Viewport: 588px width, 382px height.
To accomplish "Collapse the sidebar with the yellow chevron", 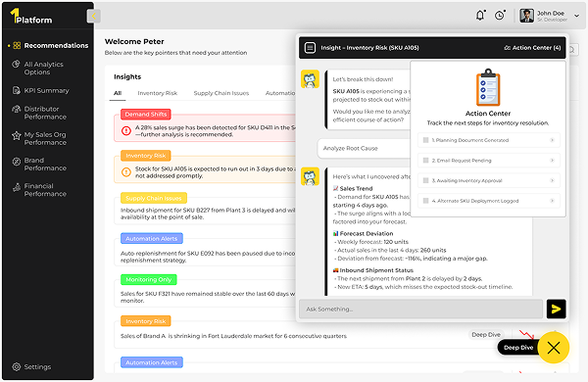I will pos(93,16).
